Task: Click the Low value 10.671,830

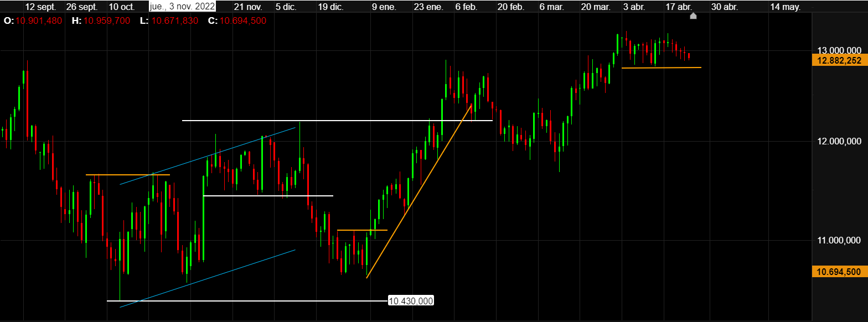Action: tap(174, 20)
